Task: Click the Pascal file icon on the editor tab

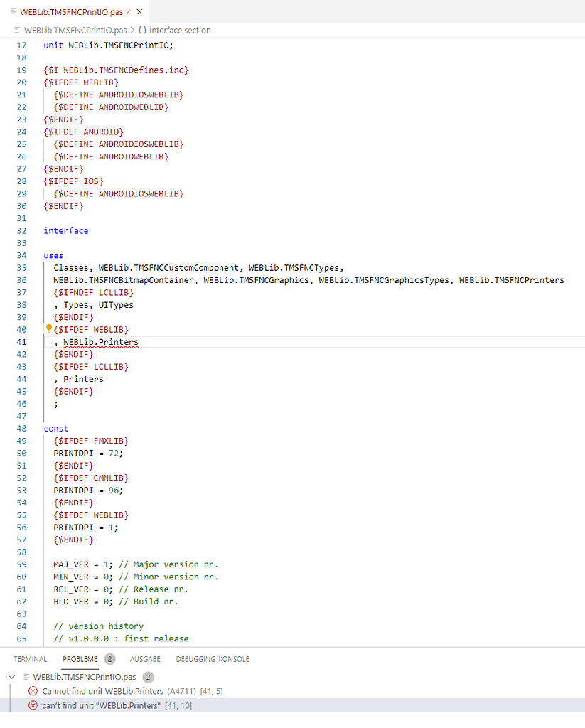Action: point(15,11)
